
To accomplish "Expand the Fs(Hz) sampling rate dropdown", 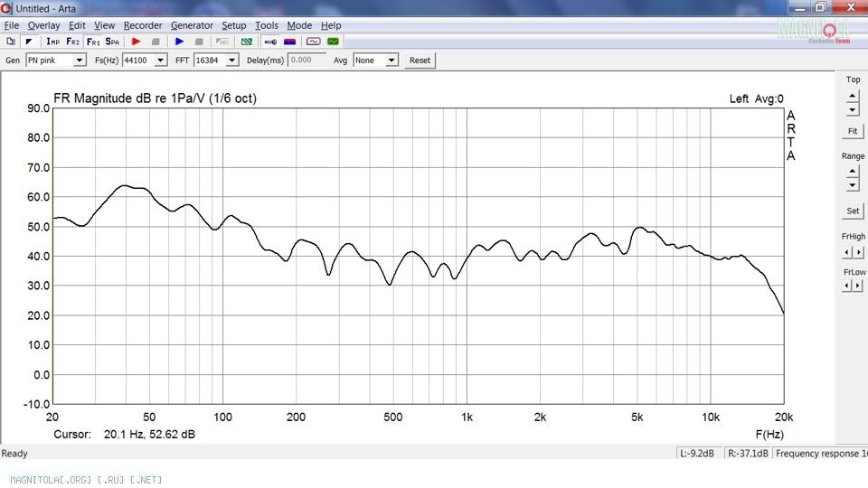I will click(x=161, y=61).
